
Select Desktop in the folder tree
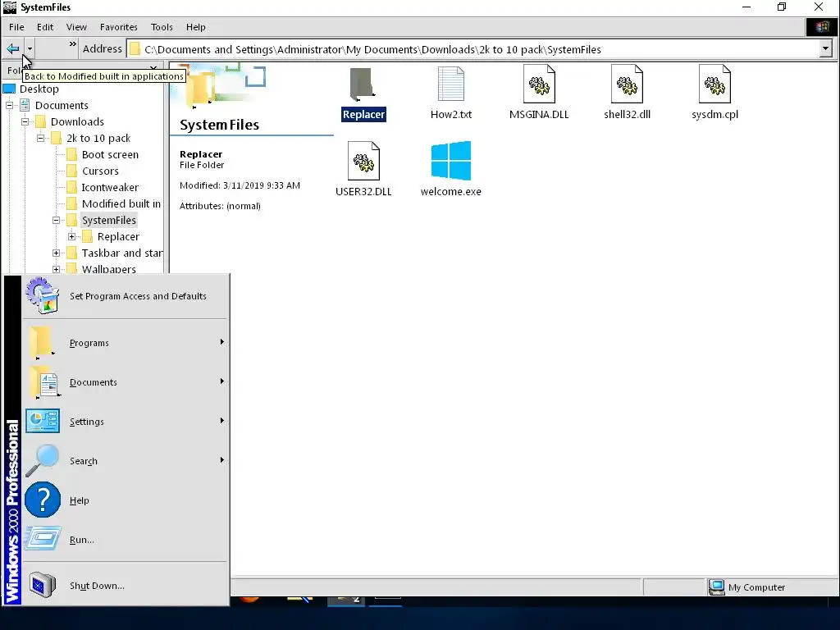(39, 89)
